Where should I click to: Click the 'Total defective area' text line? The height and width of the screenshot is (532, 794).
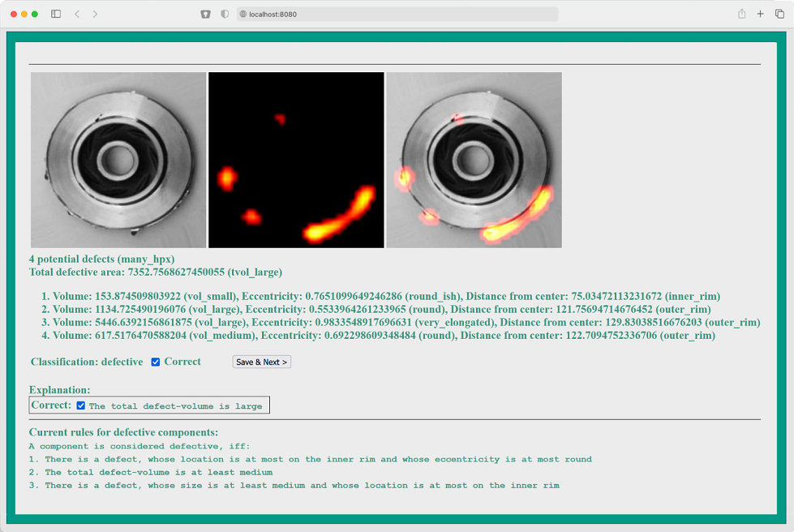click(x=156, y=272)
